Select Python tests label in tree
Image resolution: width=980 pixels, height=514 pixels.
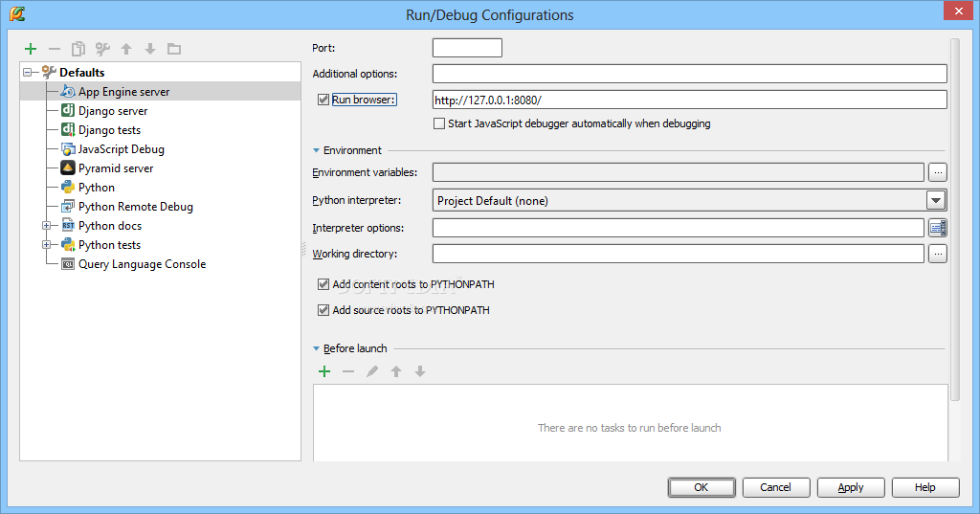pyautogui.click(x=109, y=245)
